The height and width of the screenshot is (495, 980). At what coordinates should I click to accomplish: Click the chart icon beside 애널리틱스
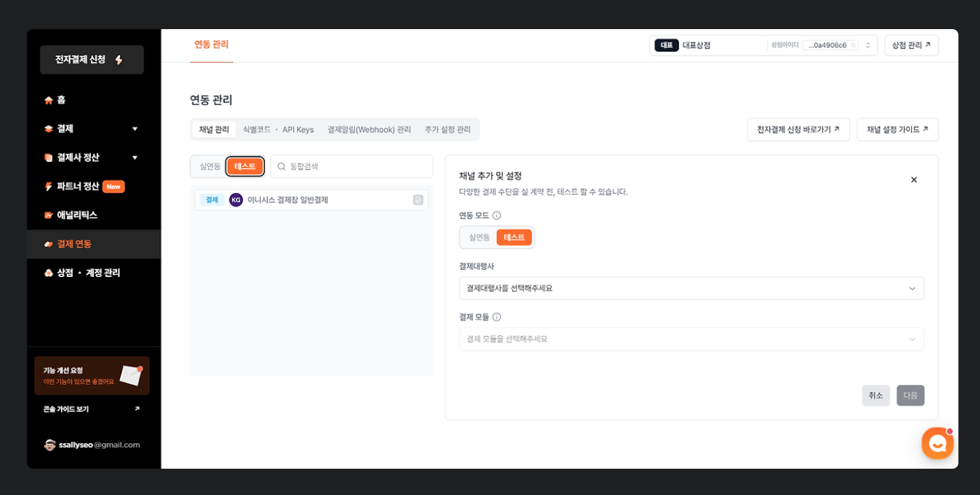click(x=48, y=215)
